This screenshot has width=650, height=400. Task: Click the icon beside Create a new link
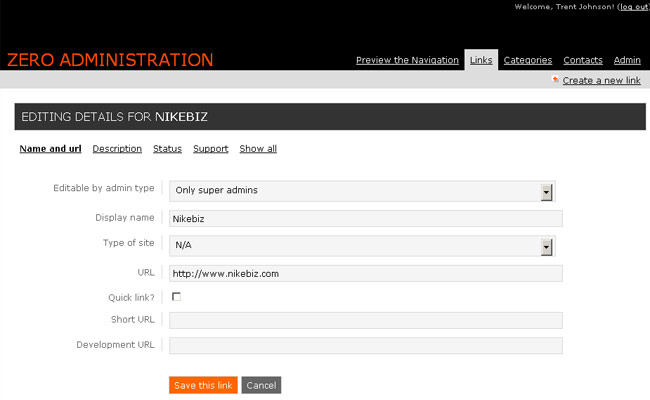(555, 80)
